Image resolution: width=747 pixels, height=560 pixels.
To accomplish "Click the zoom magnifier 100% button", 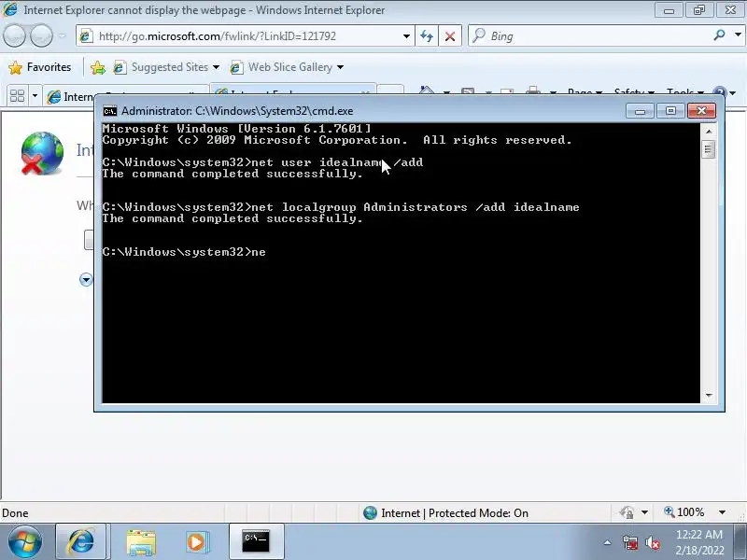I will point(684,512).
